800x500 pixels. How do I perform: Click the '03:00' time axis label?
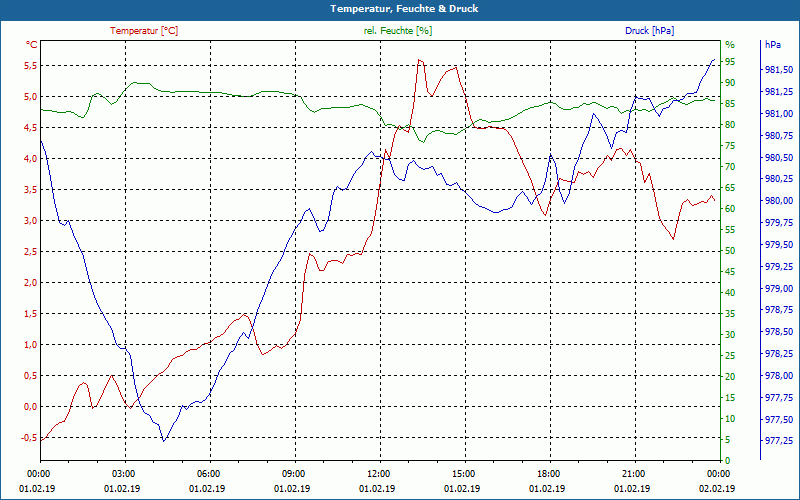click(122, 474)
